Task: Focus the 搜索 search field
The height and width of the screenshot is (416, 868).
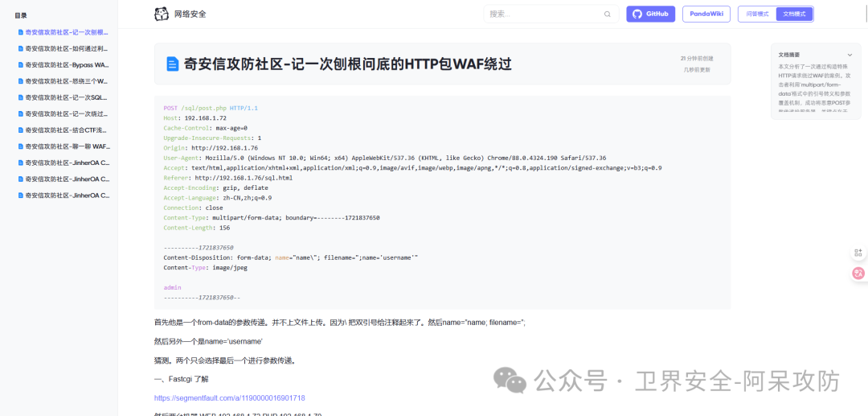Action: pyautogui.click(x=551, y=14)
